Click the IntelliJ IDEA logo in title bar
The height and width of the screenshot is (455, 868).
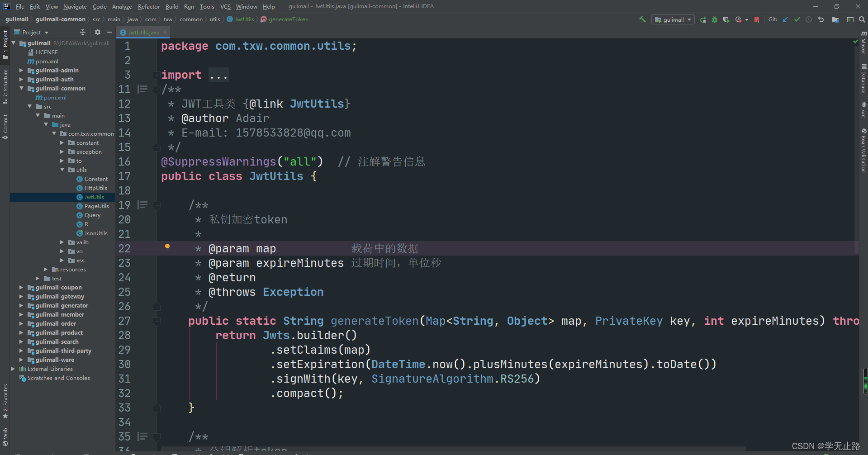[x=6, y=6]
